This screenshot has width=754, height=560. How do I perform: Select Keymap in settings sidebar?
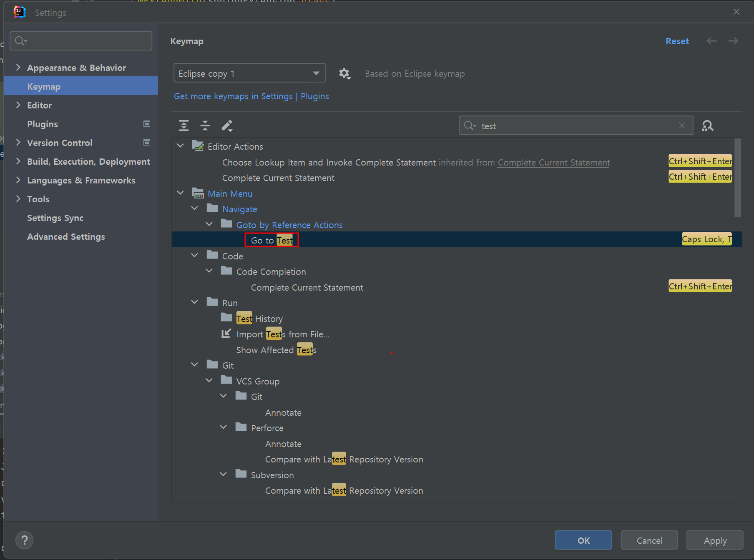[81, 86]
